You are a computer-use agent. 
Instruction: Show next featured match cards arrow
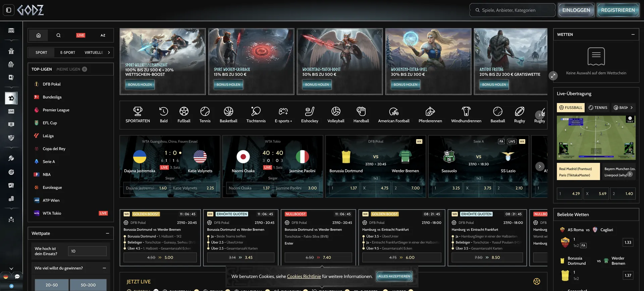click(x=540, y=166)
